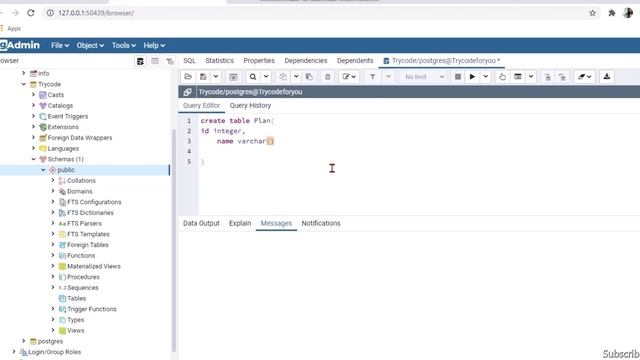Click the Filter funnel icon
640x360 pixels.
(x=373, y=77)
